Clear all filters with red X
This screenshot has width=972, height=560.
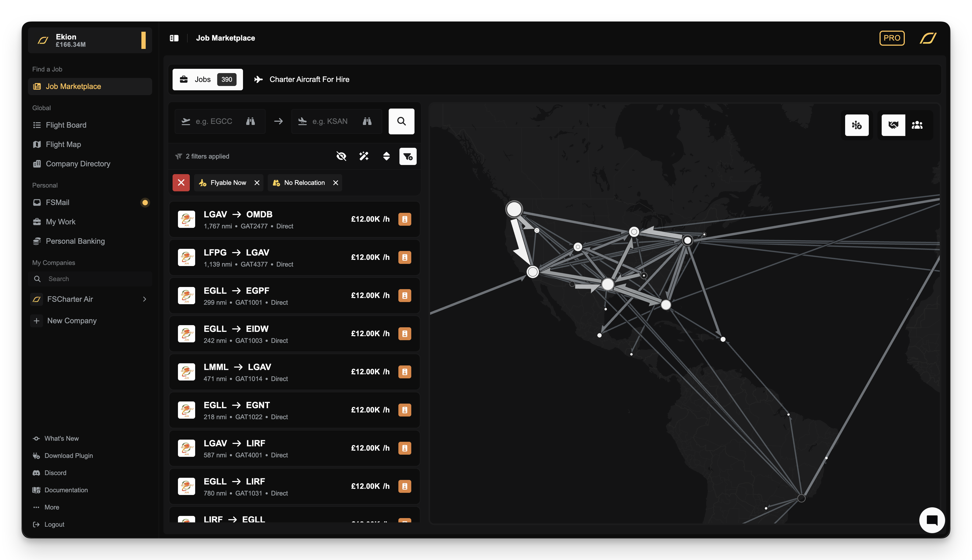point(181,183)
